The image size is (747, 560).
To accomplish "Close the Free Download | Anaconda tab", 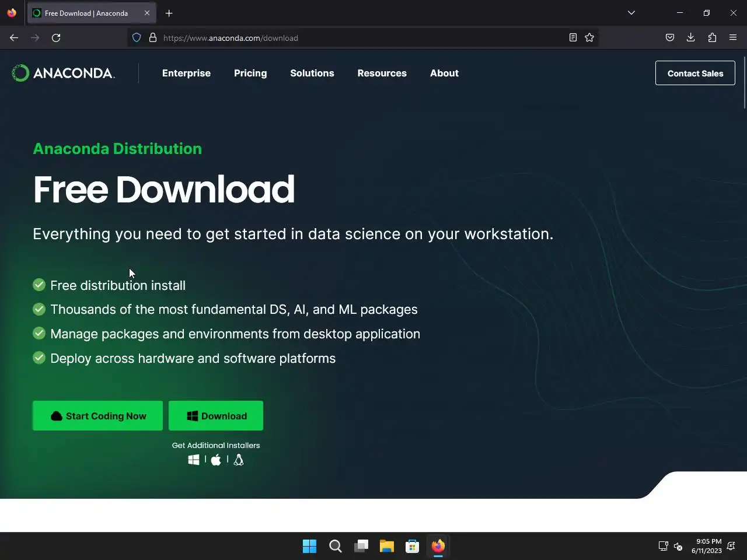I will (x=147, y=13).
